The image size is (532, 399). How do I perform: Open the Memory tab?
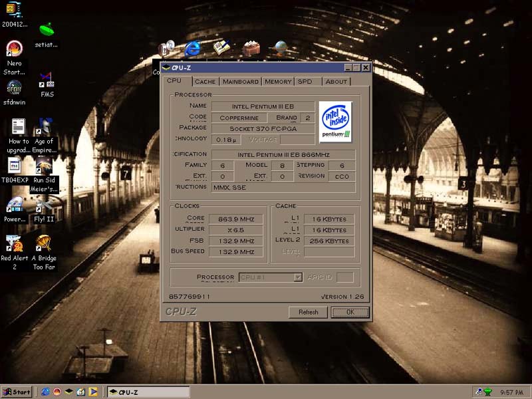[278, 81]
